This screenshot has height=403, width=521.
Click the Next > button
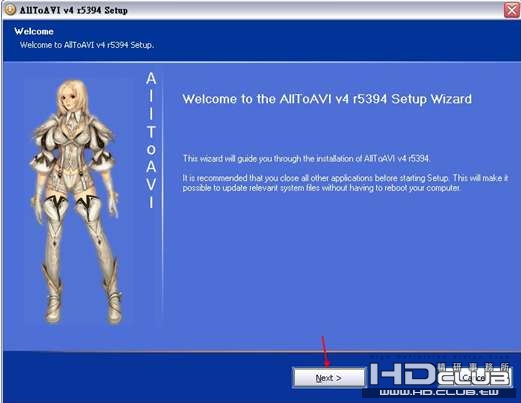(x=329, y=378)
